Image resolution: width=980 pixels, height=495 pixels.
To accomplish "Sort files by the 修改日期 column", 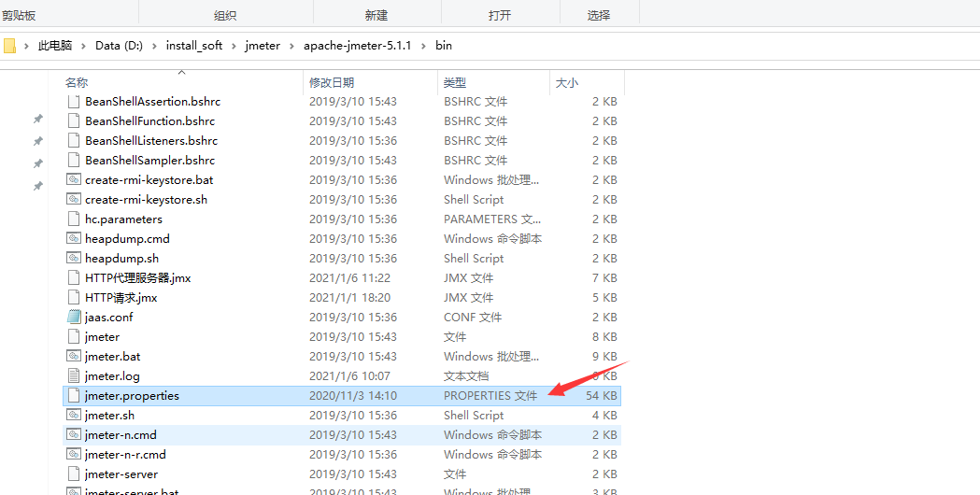I will [332, 82].
